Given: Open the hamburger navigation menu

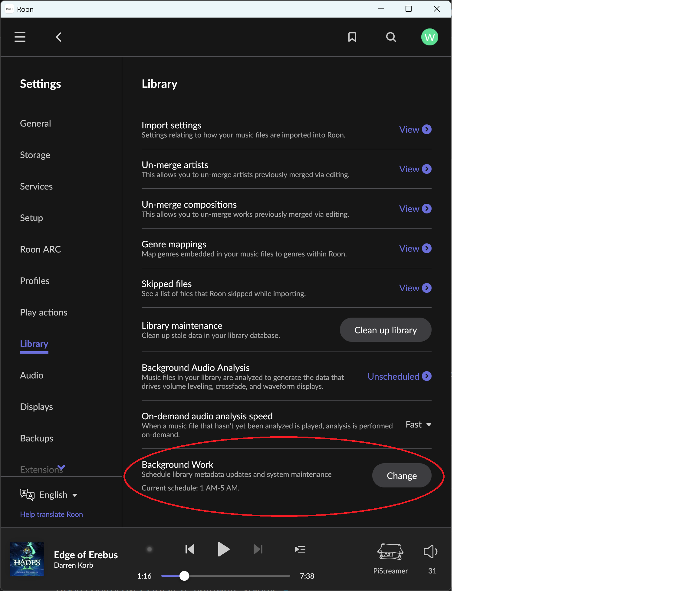Looking at the screenshot, I should (20, 37).
